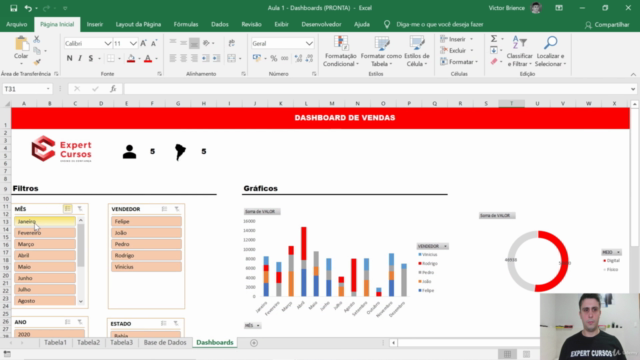The width and height of the screenshot is (640, 360).
Task: Click the Save icon in title bar
Action: click(x=13, y=8)
